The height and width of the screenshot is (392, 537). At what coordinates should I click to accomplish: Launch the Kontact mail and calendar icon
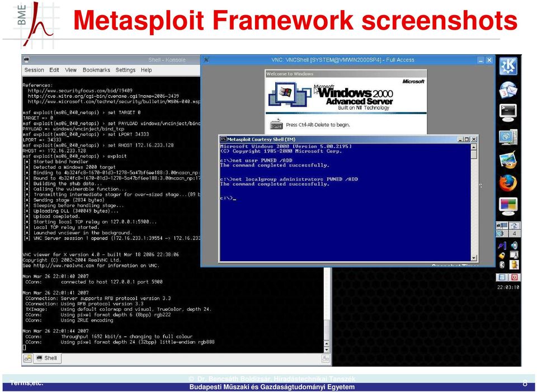click(x=508, y=90)
